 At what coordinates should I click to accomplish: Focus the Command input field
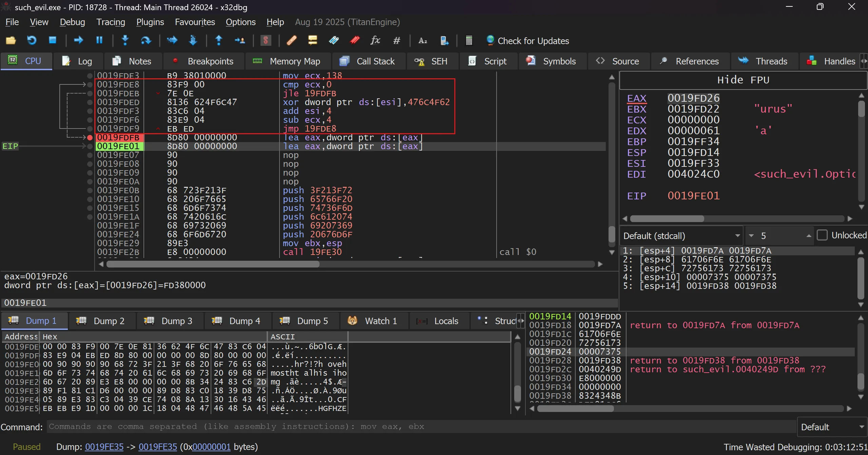tap(421, 427)
